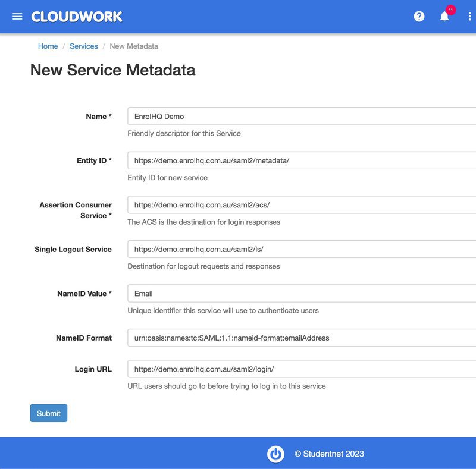Submit the new service metadata form
Screen dimensions: 476x469
tap(48, 413)
